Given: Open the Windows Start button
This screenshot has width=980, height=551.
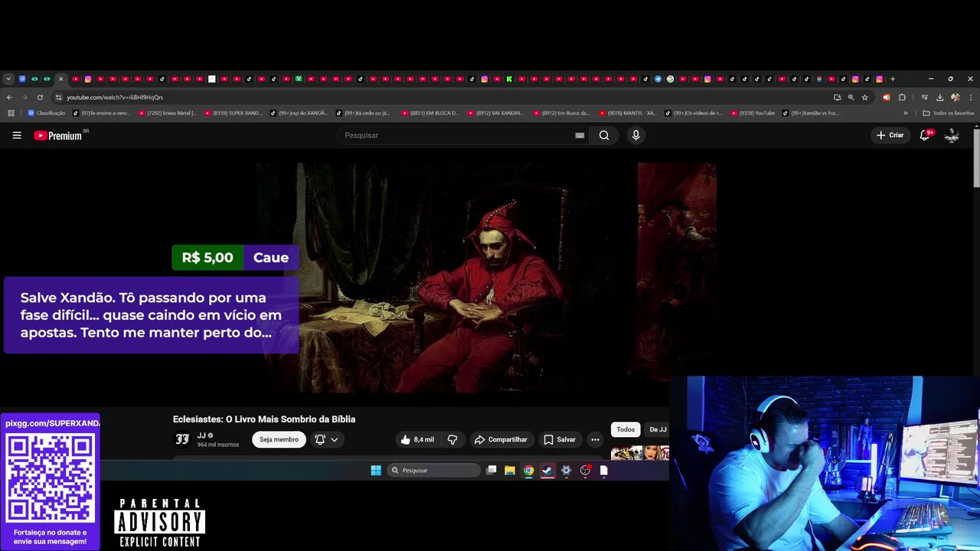Looking at the screenshot, I should coord(376,470).
